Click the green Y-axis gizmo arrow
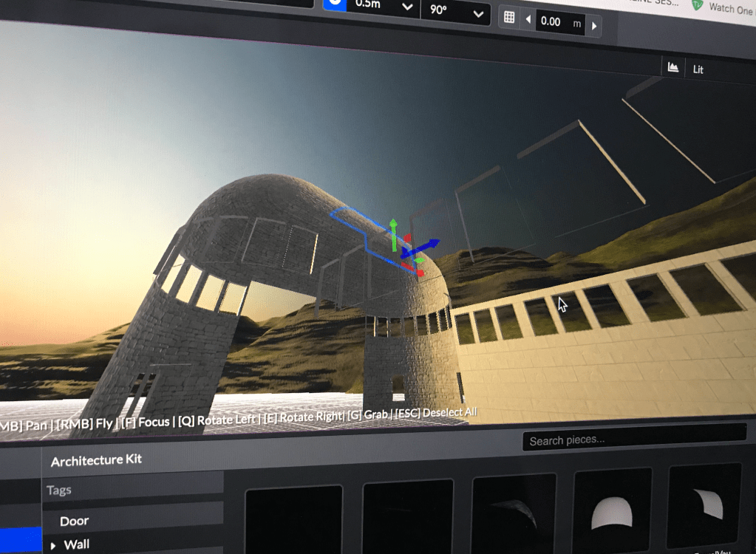The height and width of the screenshot is (554, 756). tap(393, 227)
